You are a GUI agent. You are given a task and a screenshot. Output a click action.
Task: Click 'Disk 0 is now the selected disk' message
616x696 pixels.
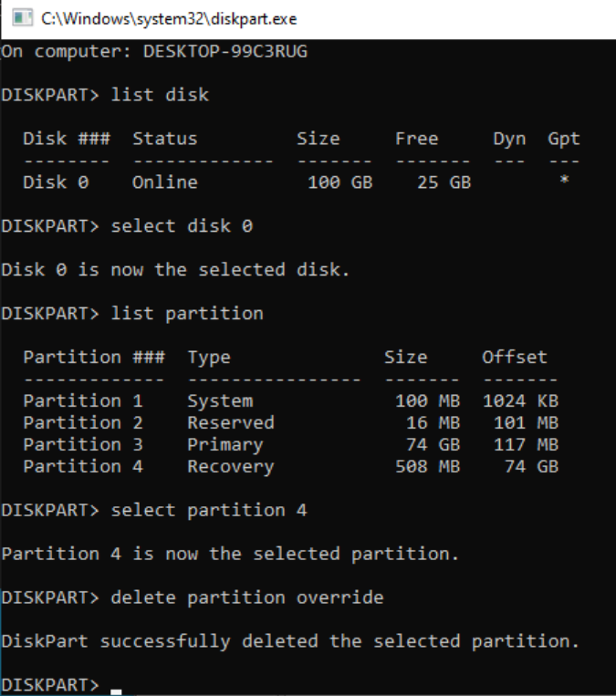(175, 270)
